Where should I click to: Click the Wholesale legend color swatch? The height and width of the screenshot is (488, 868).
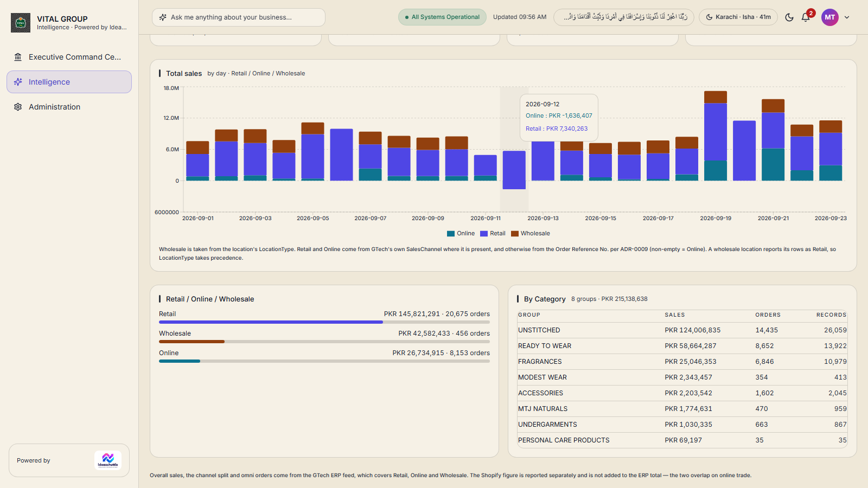pos(515,234)
